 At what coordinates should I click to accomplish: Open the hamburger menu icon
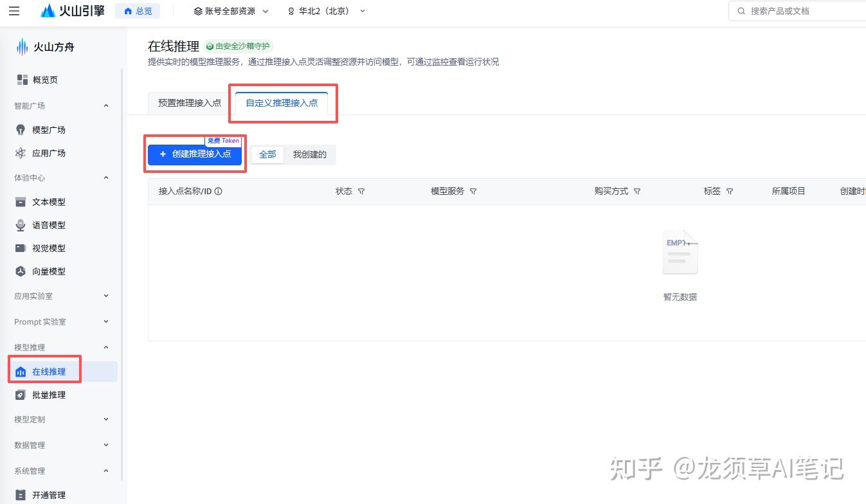14,11
